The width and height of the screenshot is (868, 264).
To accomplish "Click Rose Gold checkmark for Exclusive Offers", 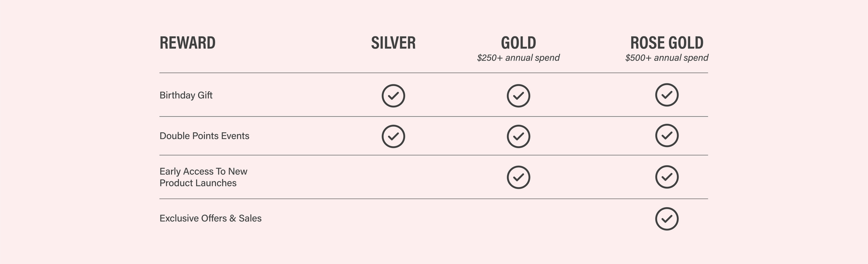I will (x=666, y=219).
